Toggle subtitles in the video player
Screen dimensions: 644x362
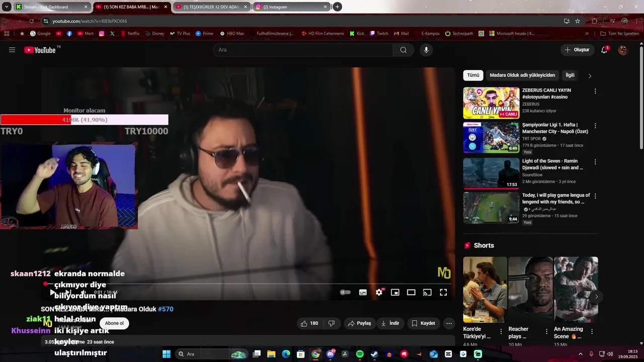(x=363, y=292)
